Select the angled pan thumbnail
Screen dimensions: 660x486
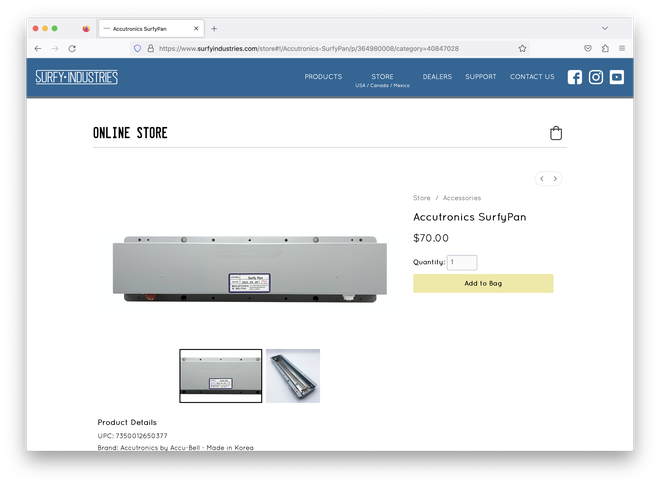[293, 376]
